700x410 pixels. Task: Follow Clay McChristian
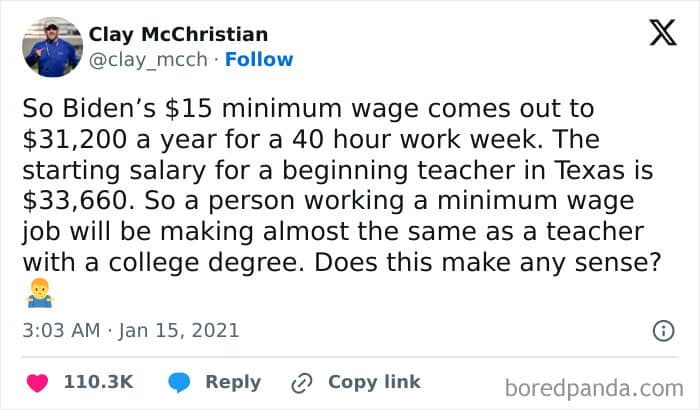pos(259,59)
